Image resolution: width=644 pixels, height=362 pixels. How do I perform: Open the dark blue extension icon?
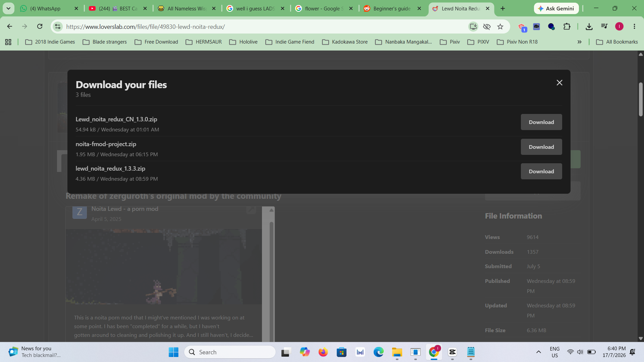pyautogui.click(x=536, y=26)
